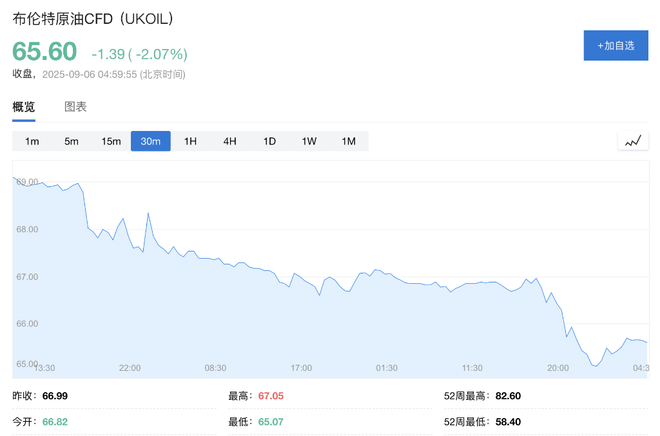This screenshot has height=436, width=660.
Task: Select the 1m timeframe
Action: (x=32, y=141)
